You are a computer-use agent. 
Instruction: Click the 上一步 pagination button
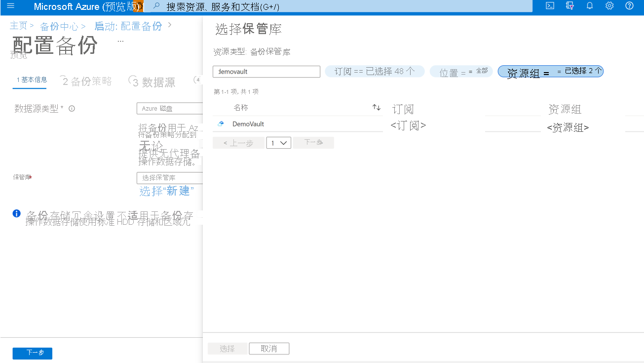238,143
